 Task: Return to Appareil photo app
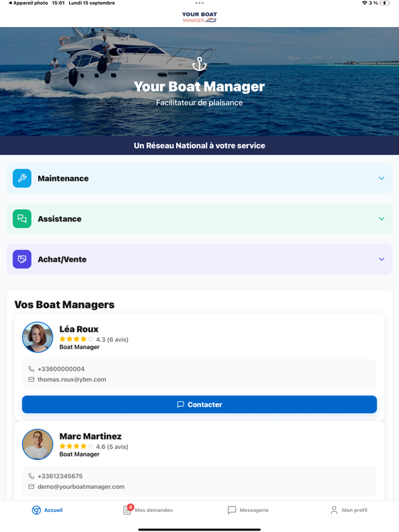click(x=28, y=3)
